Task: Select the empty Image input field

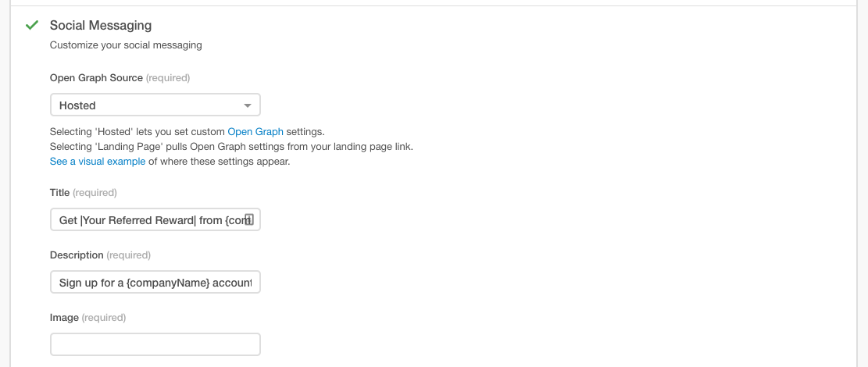Action: pos(155,344)
